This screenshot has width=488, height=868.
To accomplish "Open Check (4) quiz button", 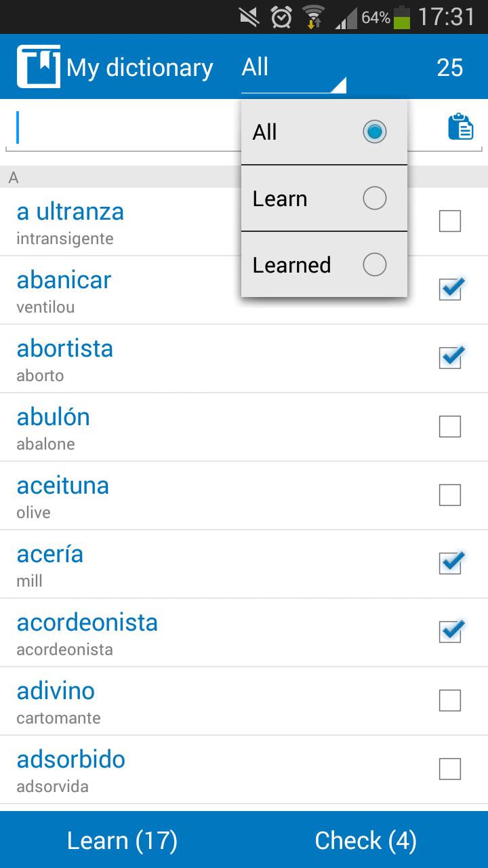I will point(366,840).
